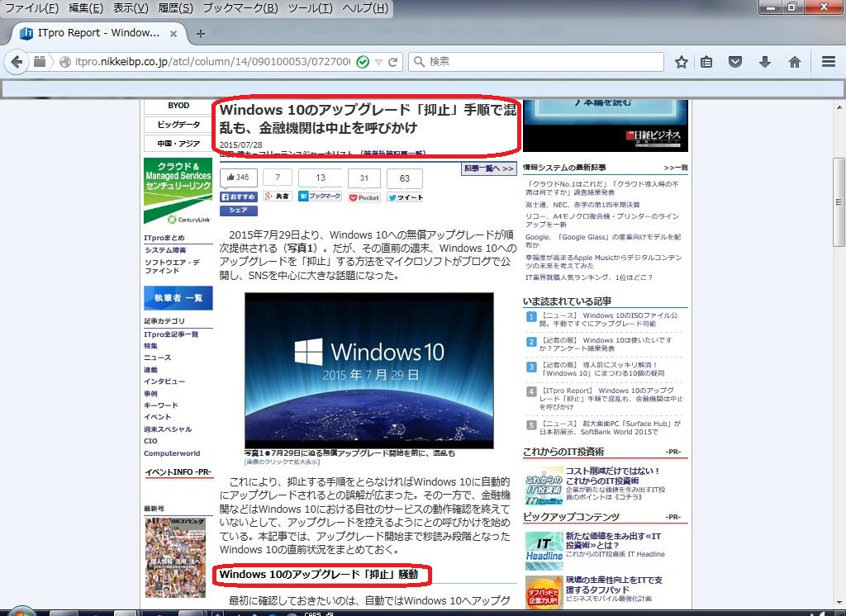Click inside the 検索 search field
The height and width of the screenshot is (616, 846).
pos(537,61)
